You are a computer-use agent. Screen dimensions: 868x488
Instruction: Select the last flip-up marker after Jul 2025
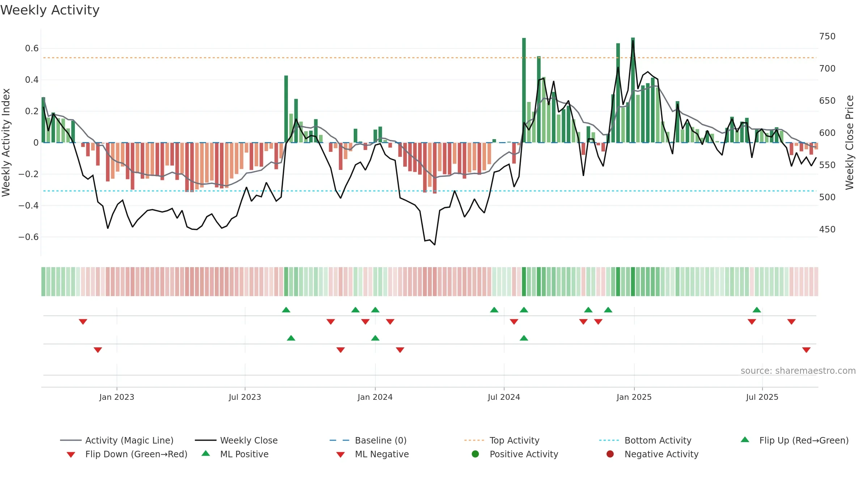pos(757,310)
